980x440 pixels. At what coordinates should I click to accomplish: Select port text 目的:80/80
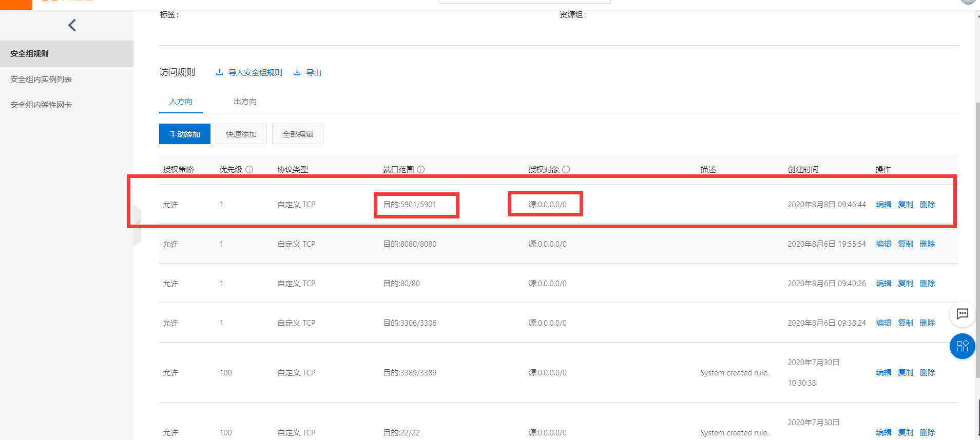click(x=401, y=284)
